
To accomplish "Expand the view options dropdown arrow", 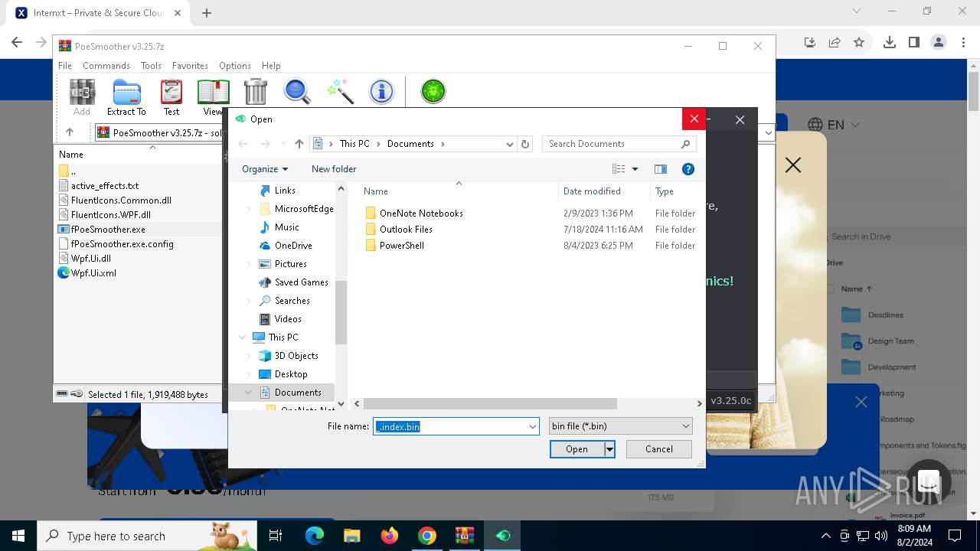I will coord(635,169).
